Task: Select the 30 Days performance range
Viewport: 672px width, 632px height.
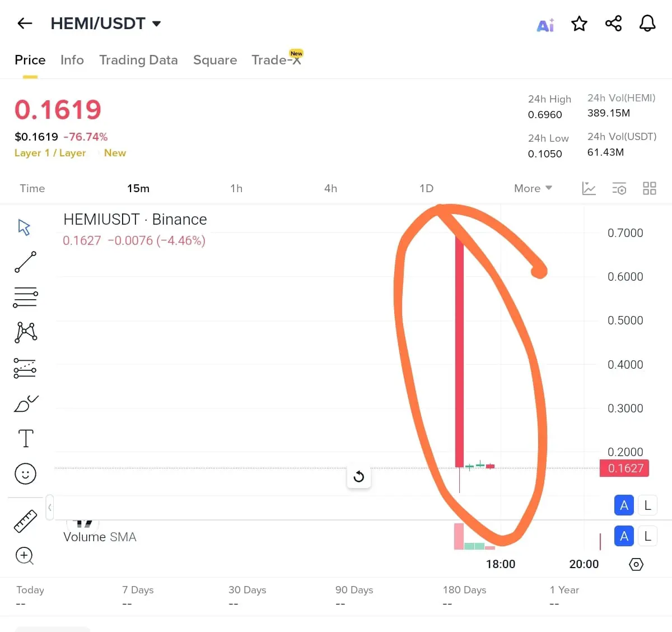Action: (247, 596)
